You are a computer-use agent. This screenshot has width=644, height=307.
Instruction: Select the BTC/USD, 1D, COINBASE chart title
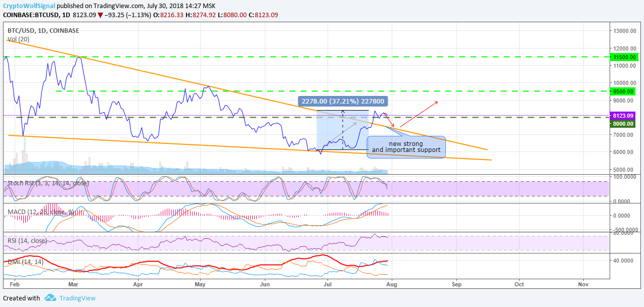point(43,30)
